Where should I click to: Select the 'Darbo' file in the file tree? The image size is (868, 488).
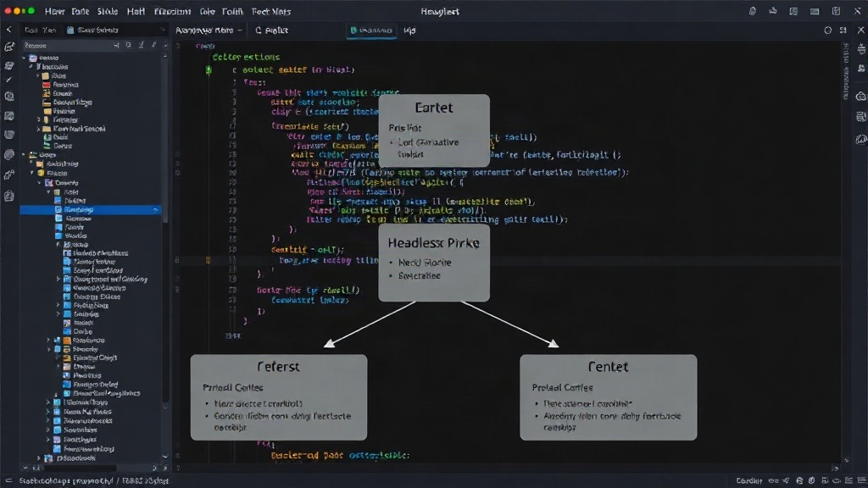click(77, 331)
